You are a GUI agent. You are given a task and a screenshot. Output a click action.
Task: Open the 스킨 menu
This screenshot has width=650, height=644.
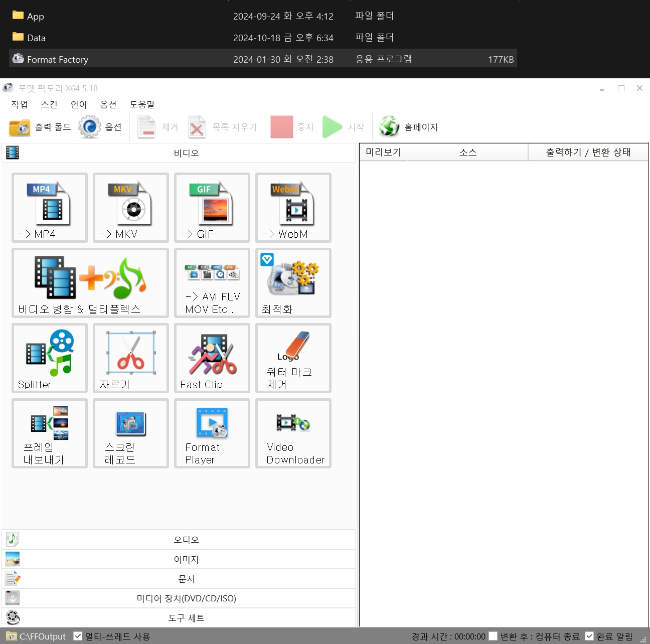click(x=49, y=104)
